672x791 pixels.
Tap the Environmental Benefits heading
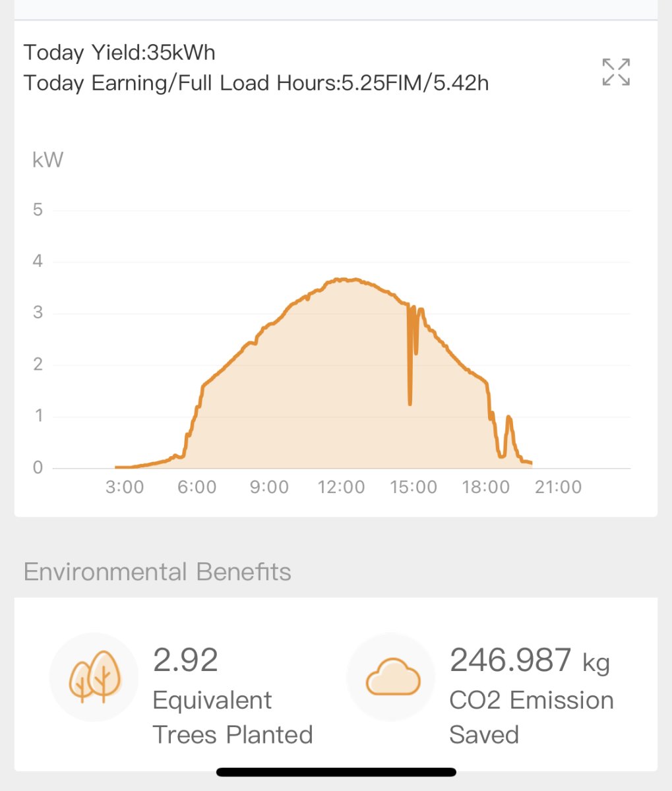click(157, 571)
